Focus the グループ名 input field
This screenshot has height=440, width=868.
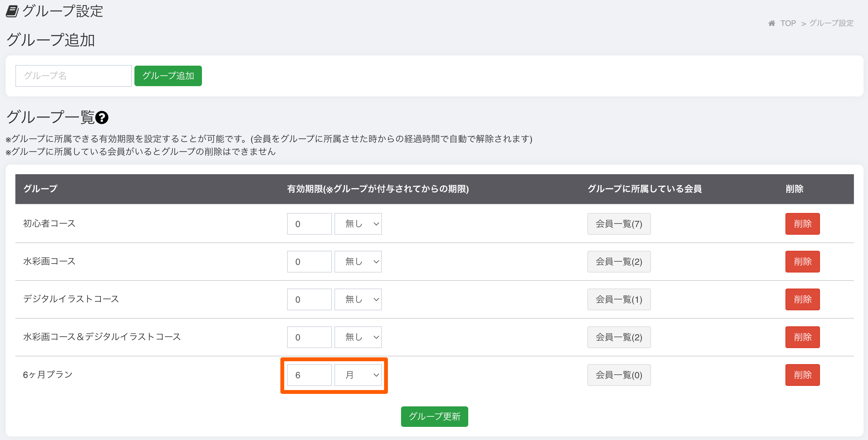coord(74,76)
